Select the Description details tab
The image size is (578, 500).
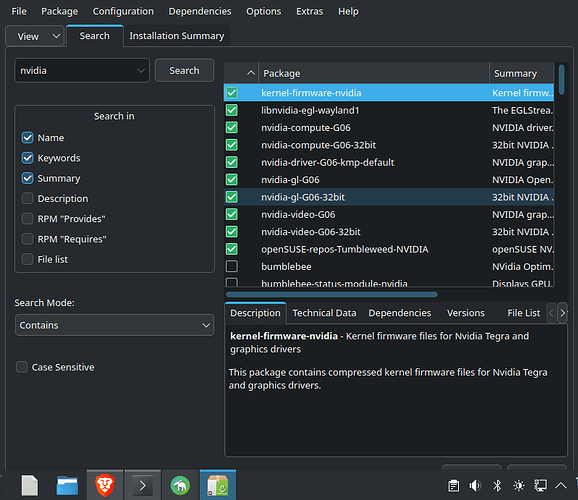(x=255, y=313)
